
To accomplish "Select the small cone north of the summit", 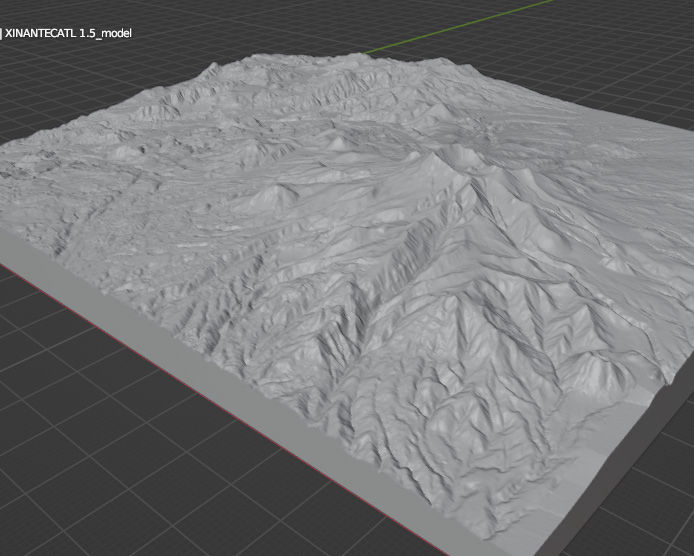I will (337, 143).
